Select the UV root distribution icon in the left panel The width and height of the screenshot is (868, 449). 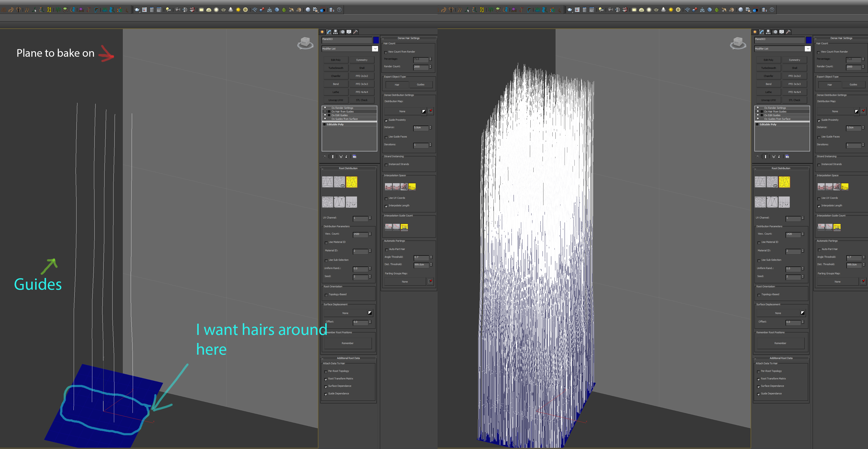(339, 182)
